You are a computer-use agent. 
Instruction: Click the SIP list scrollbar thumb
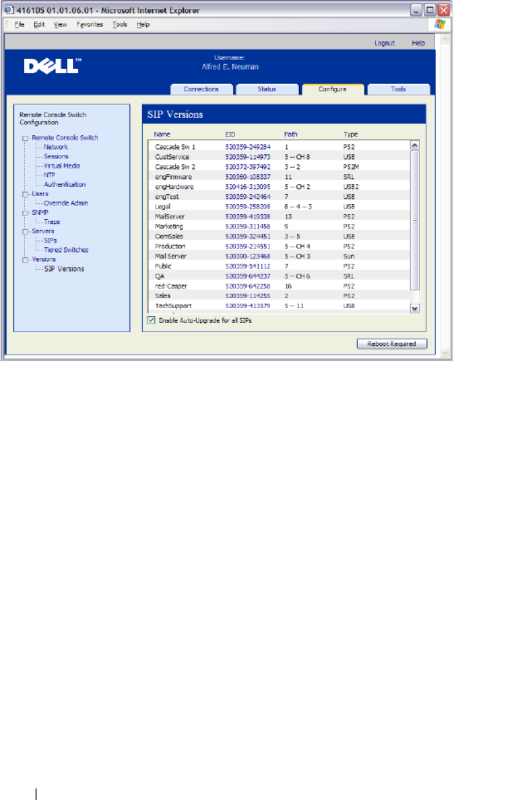[415, 221]
